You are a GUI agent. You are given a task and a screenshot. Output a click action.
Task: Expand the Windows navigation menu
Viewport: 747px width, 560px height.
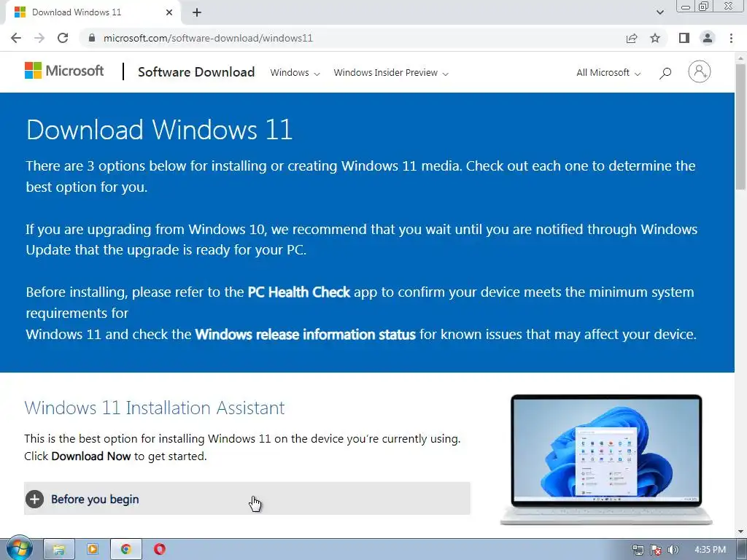[295, 73]
